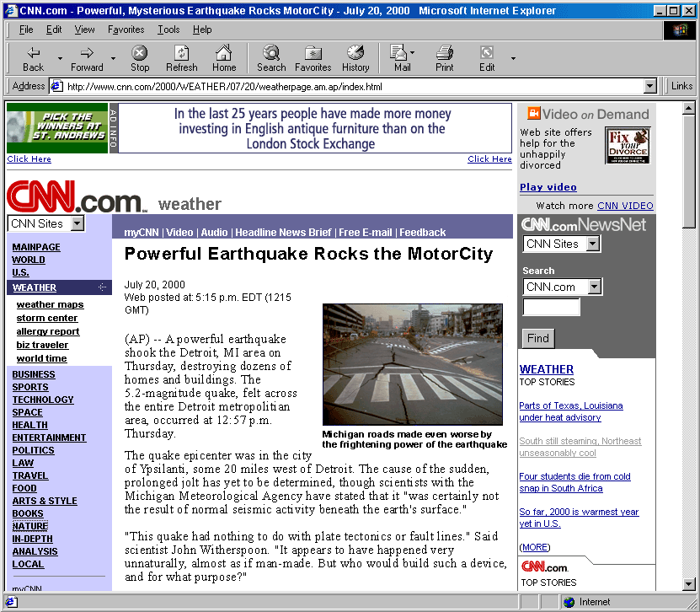Open the Favorites toolbar icon
This screenshot has height=612, width=700.
313,59
